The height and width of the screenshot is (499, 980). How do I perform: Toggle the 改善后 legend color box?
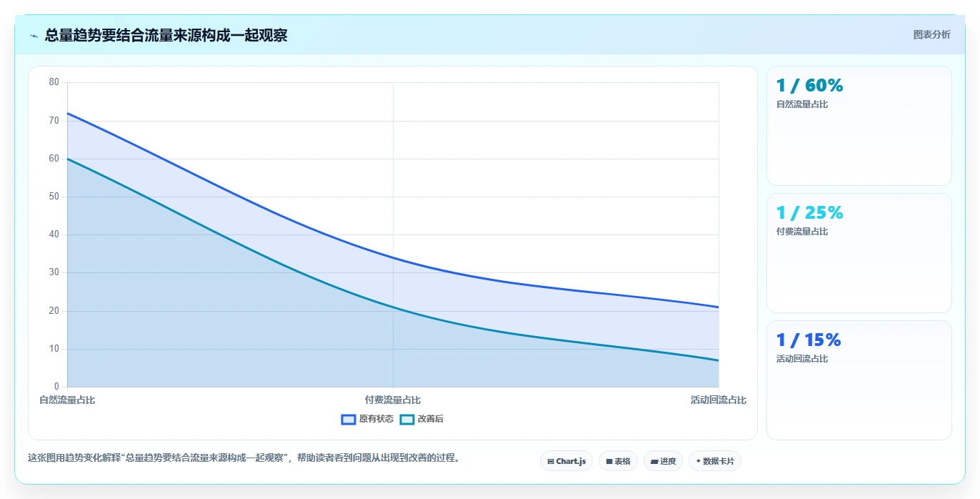click(x=407, y=419)
